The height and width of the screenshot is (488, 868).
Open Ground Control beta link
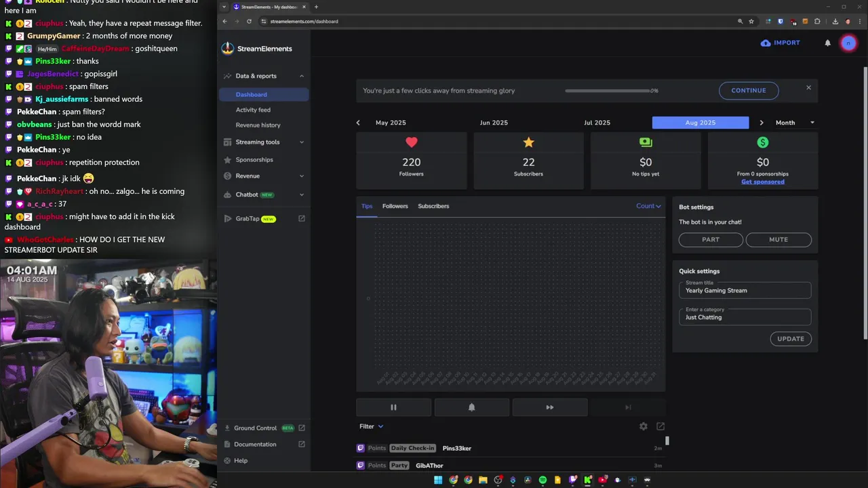coord(263,428)
